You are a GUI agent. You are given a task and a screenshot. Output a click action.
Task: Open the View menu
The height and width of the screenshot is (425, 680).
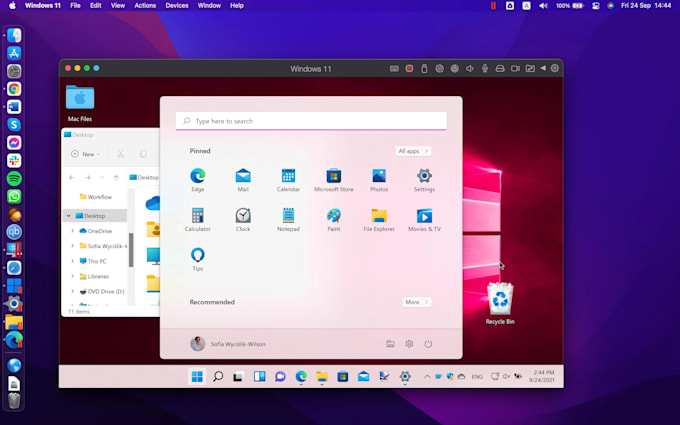coord(118,6)
